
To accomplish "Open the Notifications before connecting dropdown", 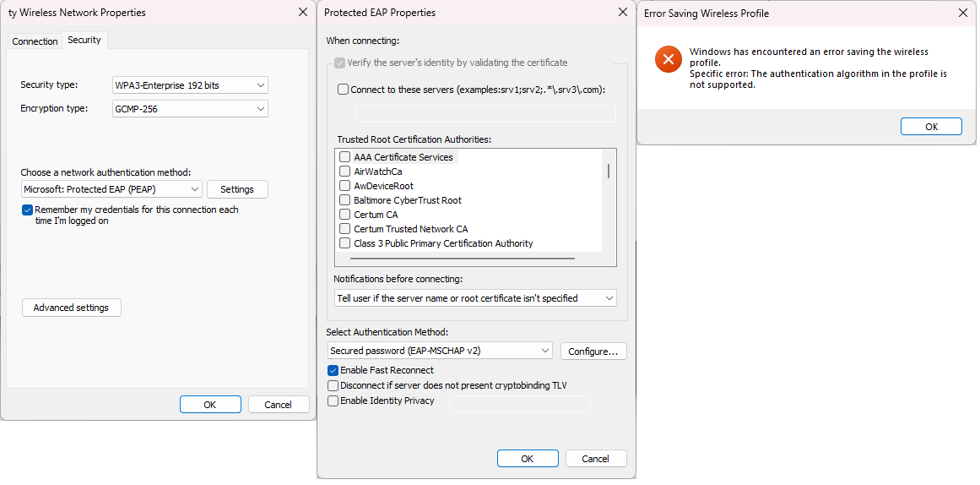I will [x=475, y=298].
